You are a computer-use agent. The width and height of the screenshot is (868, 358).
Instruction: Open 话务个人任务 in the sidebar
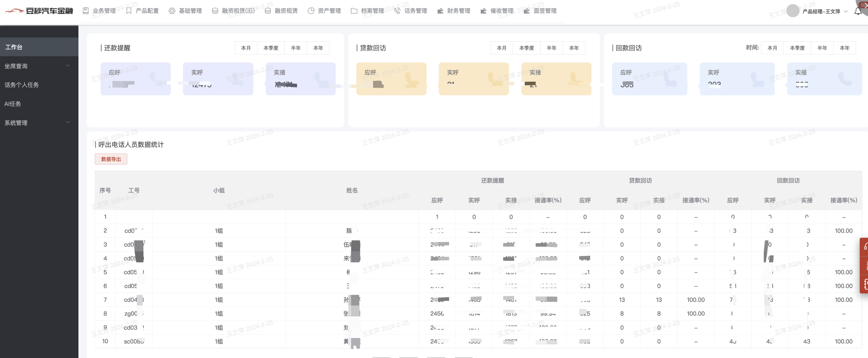[x=22, y=85]
